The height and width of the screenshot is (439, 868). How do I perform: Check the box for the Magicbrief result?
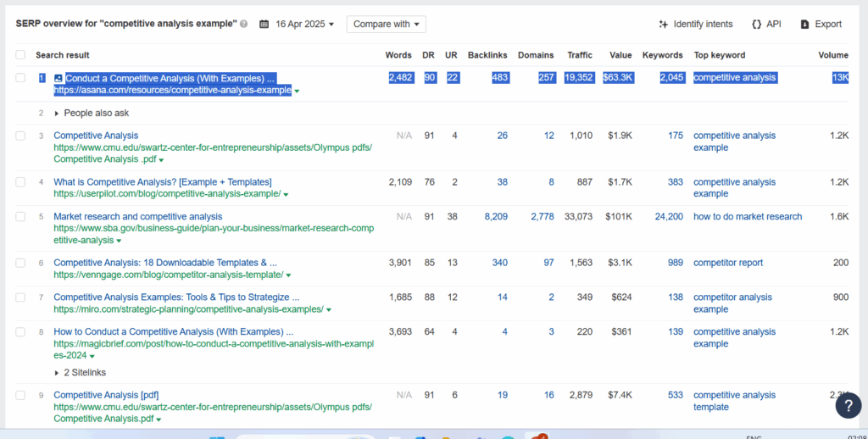tap(20, 332)
